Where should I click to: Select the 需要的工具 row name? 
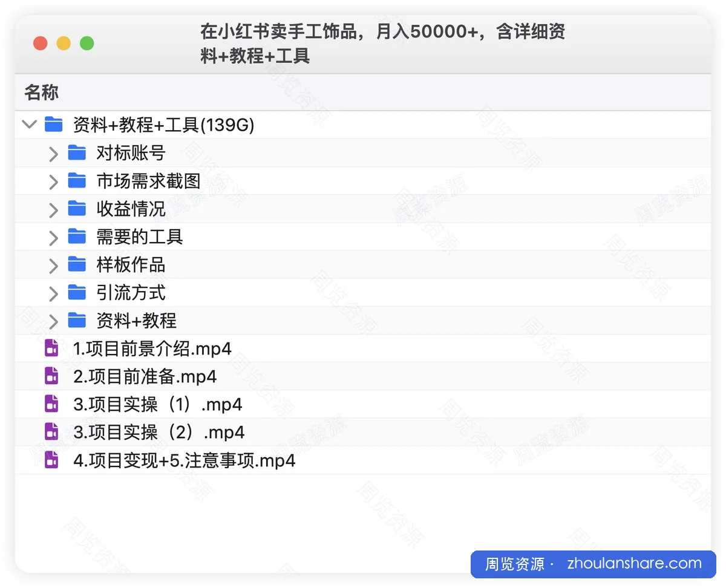coord(140,237)
